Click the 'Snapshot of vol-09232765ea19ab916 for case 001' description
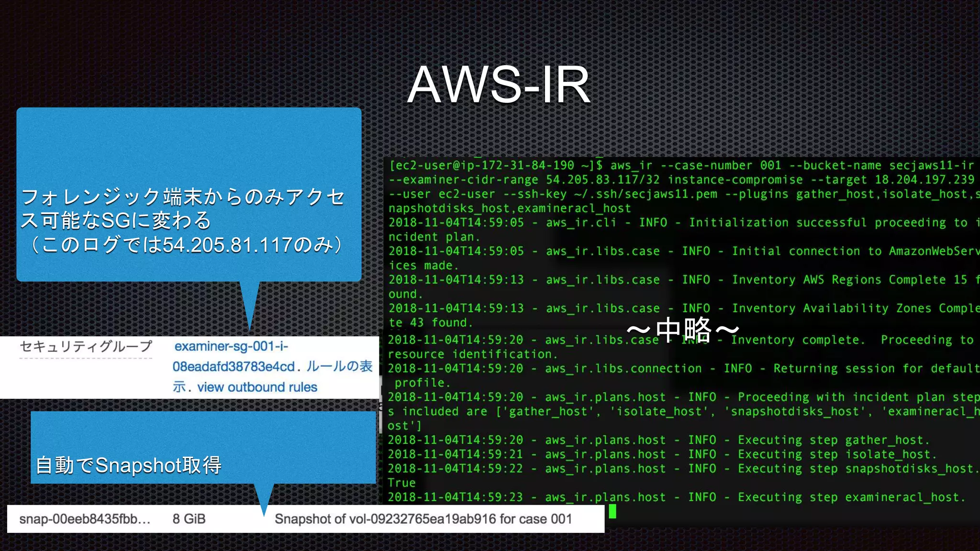 click(x=423, y=519)
